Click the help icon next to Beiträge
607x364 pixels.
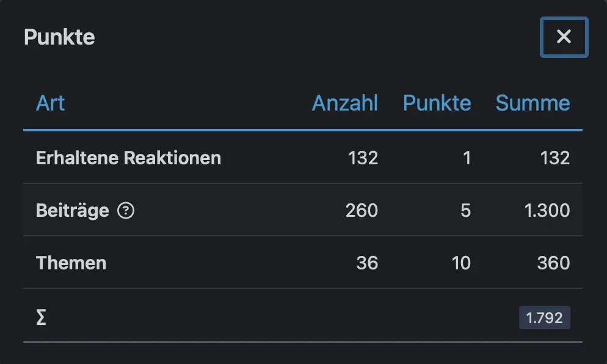point(126,211)
